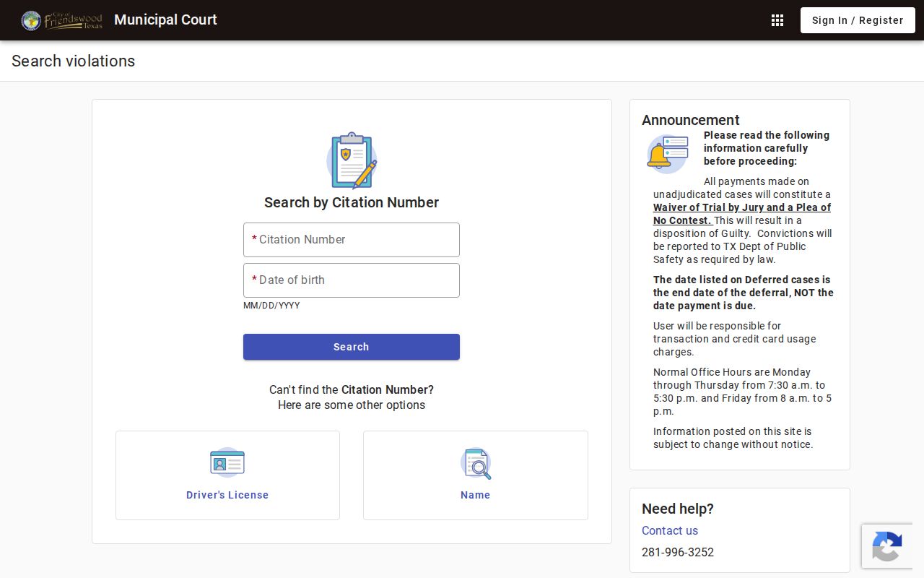Image resolution: width=924 pixels, height=578 pixels.
Task: Click the Search violations heading
Action: (73, 61)
